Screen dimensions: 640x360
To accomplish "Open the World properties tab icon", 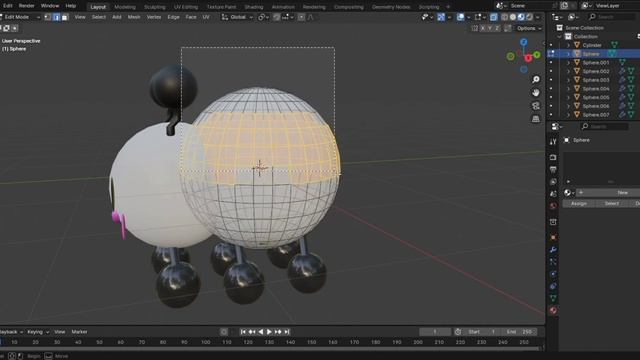I will (x=553, y=206).
